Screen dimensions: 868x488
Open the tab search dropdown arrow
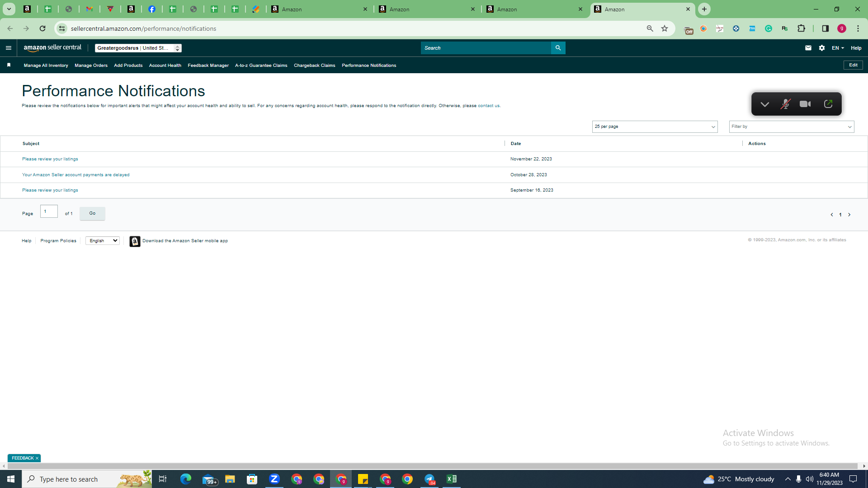[x=9, y=9]
